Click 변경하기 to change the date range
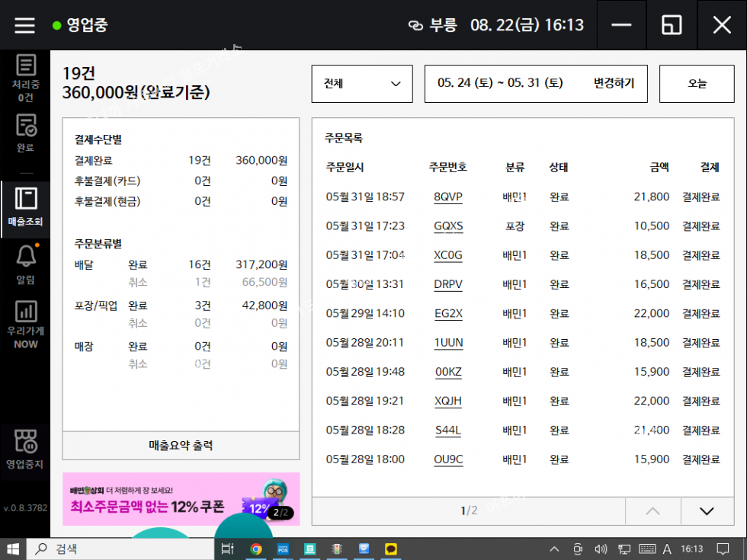The height and width of the screenshot is (560, 747). point(614,84)
